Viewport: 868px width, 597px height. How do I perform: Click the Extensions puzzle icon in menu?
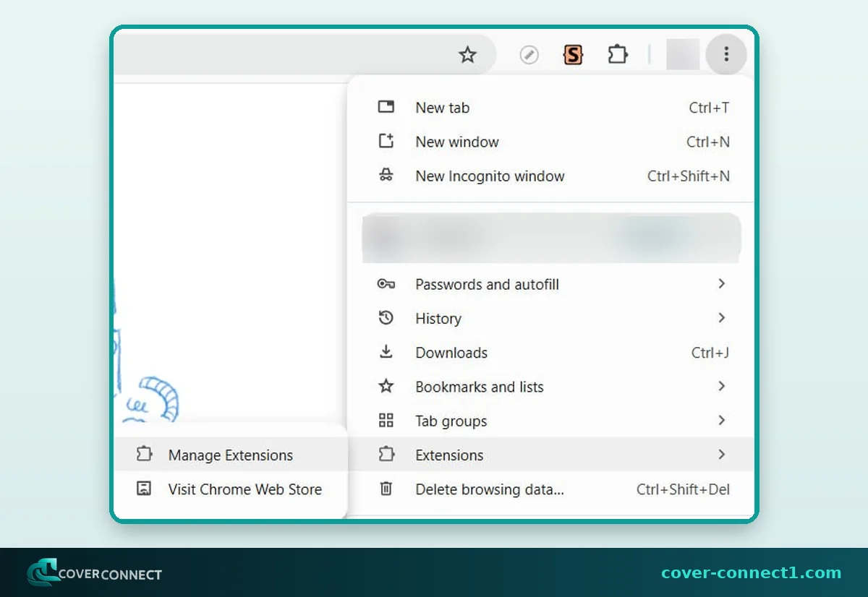[x=386, y=455]
